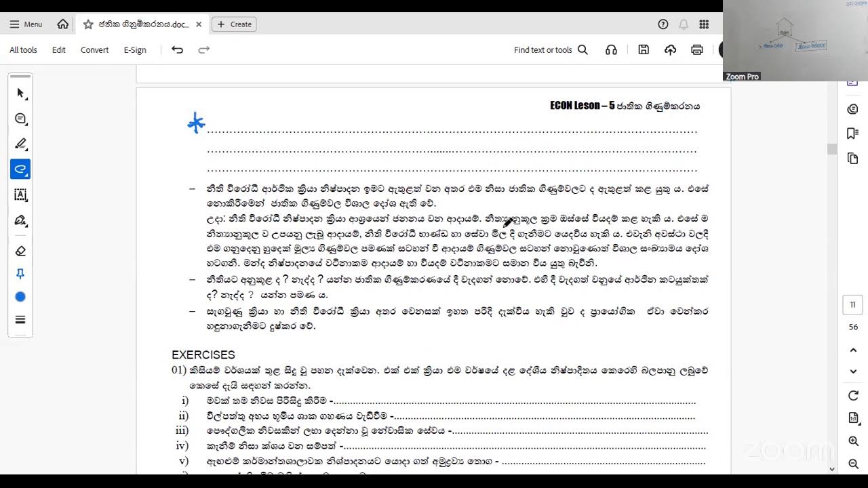868x488 pixels.
Task: Click the vertical scrollbar thumb
Action: (x=832, y=149)
